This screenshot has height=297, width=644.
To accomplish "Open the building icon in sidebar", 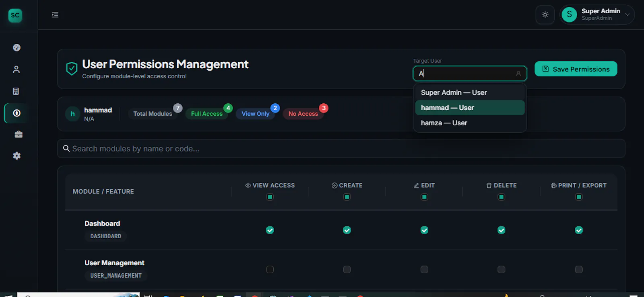I will (16, 91).
